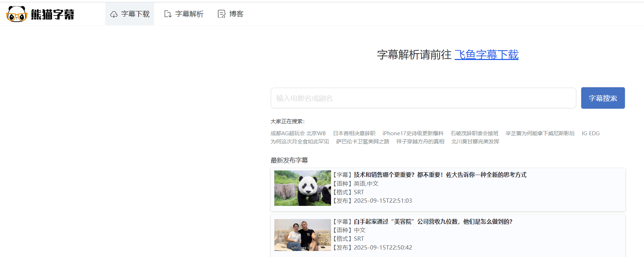Image resolution: width=644 pixels, height=257 pixels.
Task: Select trending search 日本首相决意辞职
Action: (354, 133)
